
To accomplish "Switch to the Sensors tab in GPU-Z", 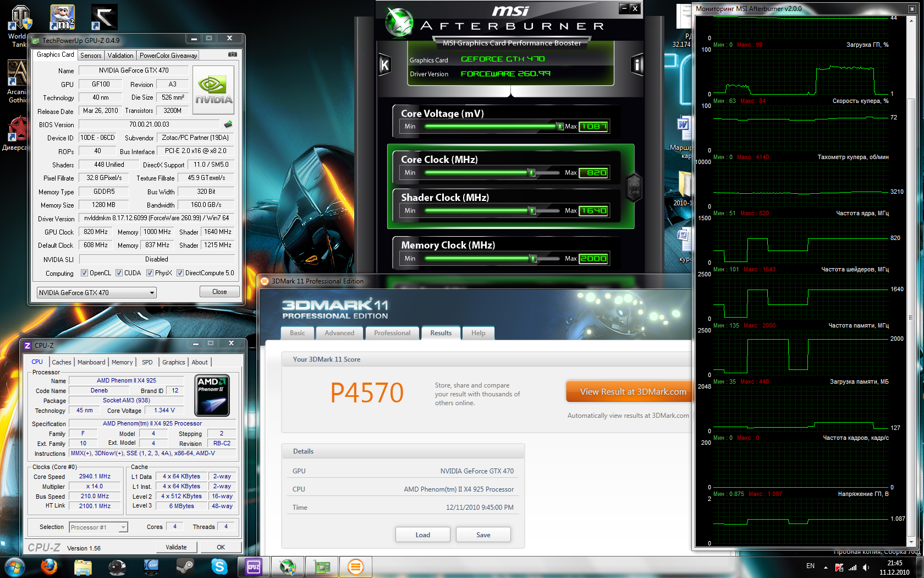I will 91,56.
